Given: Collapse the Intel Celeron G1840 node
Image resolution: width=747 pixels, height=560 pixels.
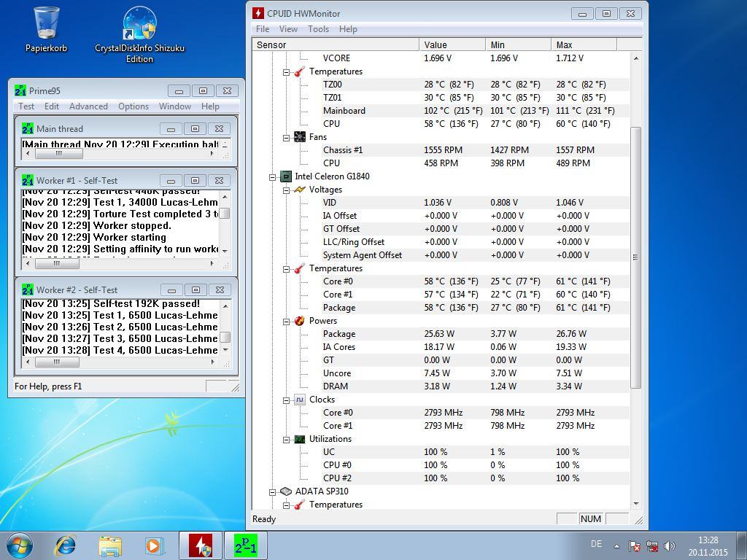Looking at the screenshot, I should click(272, 177).
